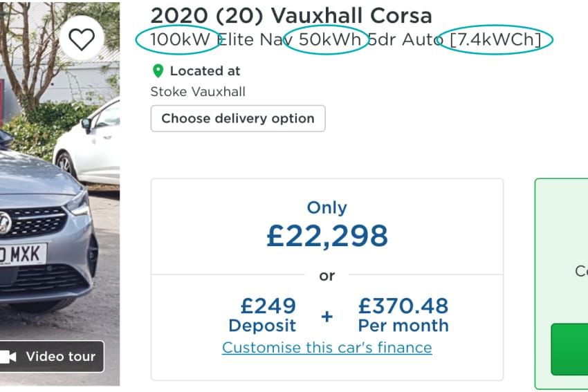The width and height of the screenshot is (588, 392).
Task: Click the green button at right edge
Action: 569,349
